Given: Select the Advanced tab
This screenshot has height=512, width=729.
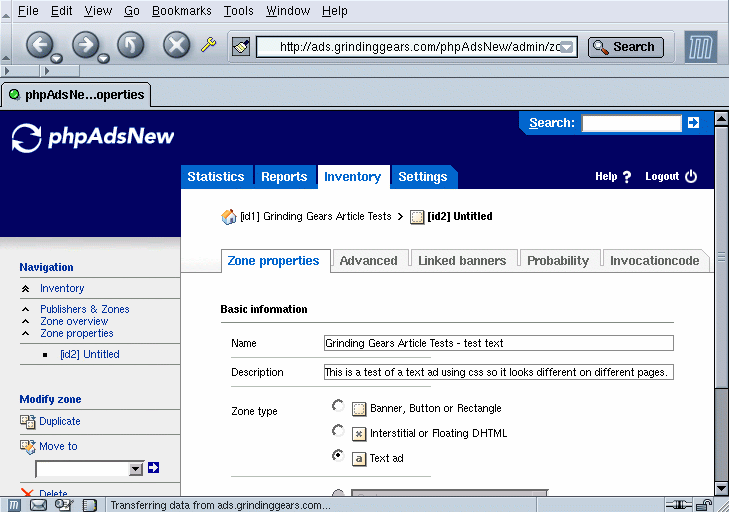Looking at the screenshot, I should tap(369, 261).
